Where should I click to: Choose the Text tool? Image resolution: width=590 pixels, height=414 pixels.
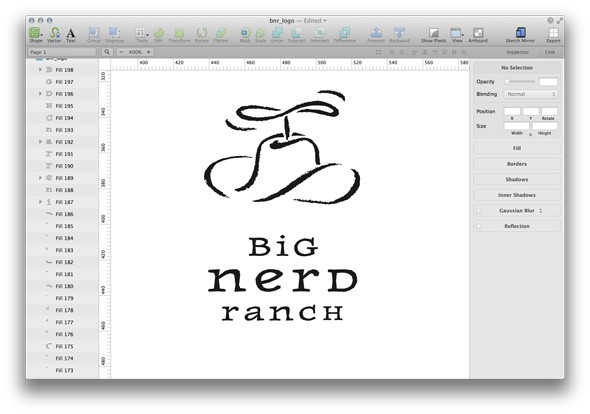pyautogui.click(x=71, y=35)
